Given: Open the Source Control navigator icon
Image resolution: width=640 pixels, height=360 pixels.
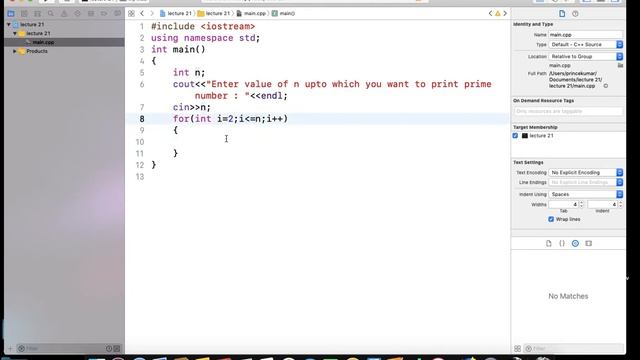Looking at the screenshot, I should pos(24,13).
